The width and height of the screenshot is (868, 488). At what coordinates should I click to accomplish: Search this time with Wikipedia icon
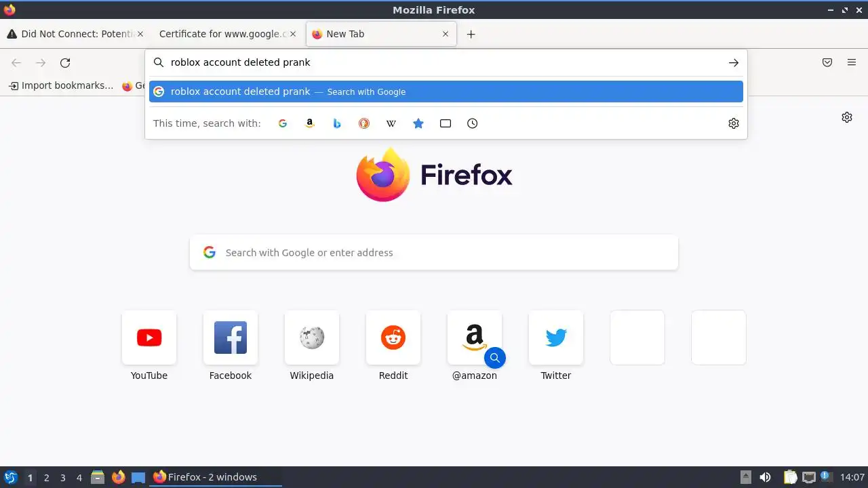point(391,123)
